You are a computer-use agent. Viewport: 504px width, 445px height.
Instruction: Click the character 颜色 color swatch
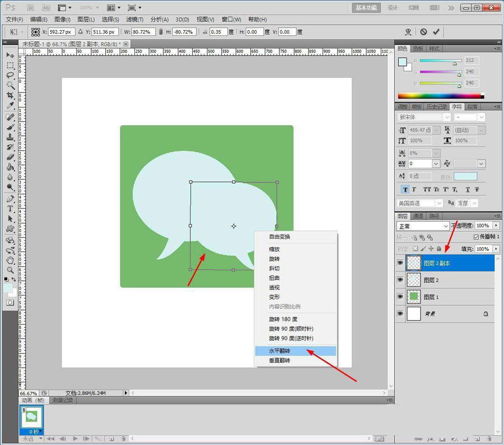point(465,176)
